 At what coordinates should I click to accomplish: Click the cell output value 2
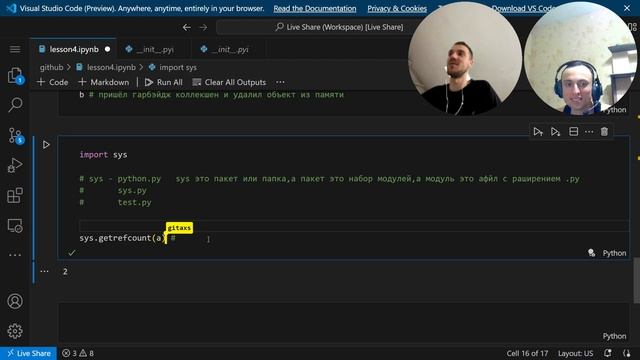pyautogui.click(x=65, y=272)
